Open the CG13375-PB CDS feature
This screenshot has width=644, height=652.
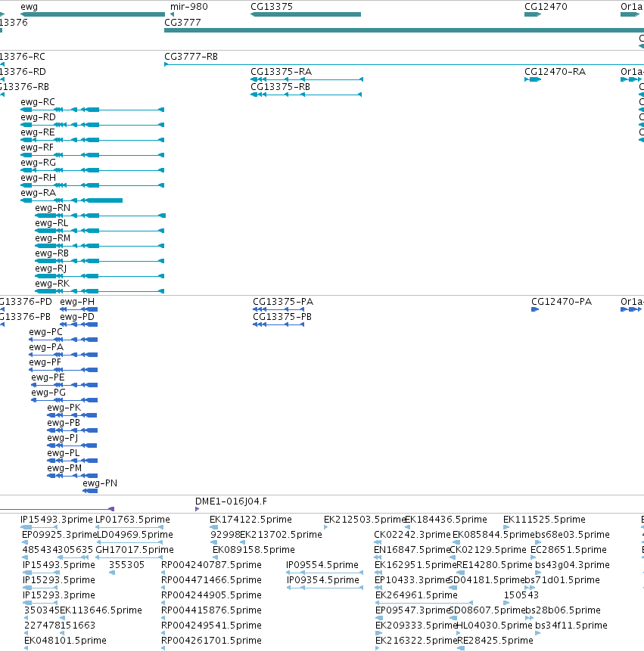point(278,324)
